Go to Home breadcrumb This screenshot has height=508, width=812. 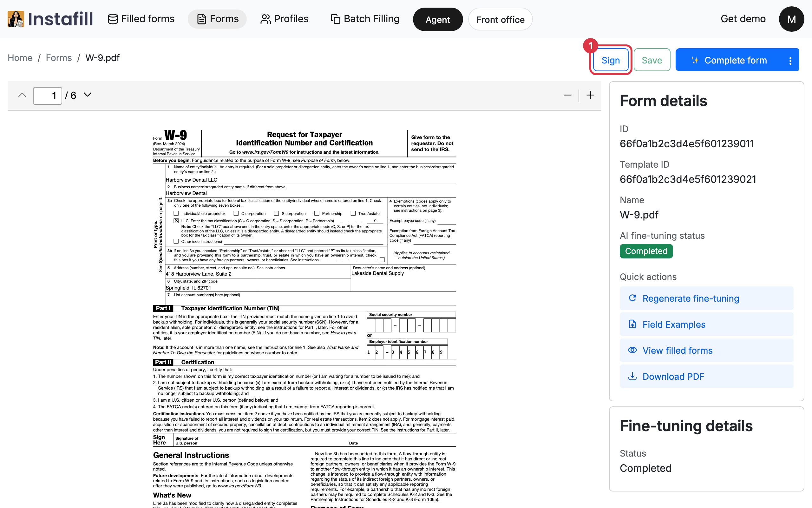pyautogui.click(x=20, y=58)
